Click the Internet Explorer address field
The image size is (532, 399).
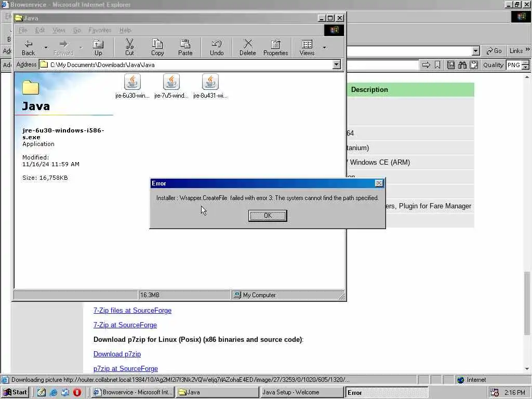409,51
